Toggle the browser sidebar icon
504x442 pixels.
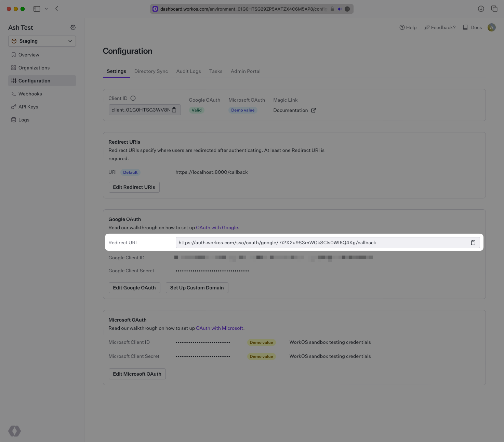37,9
